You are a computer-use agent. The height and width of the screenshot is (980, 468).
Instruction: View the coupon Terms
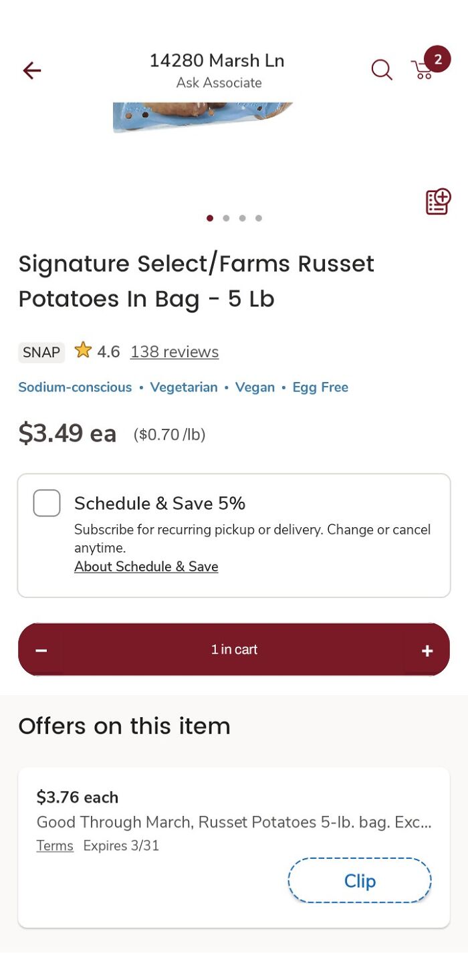pyautogui.click(x=54, y=845)
